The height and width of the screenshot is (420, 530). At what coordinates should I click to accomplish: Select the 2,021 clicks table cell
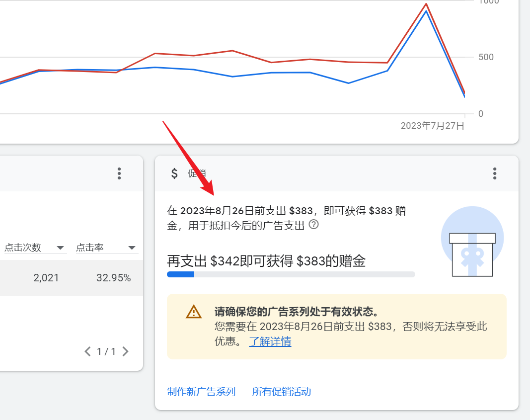pos(46,278)
